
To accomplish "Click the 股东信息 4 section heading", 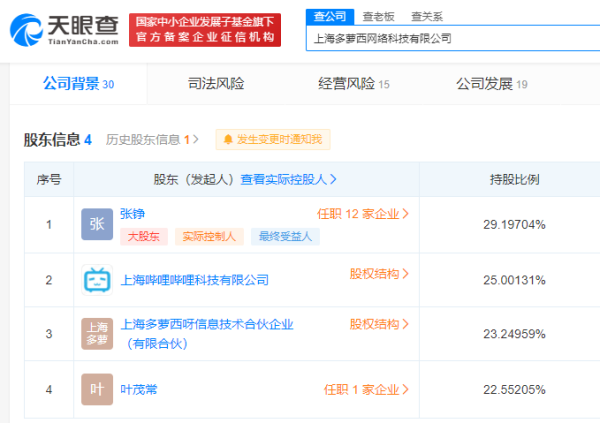I will coord(58,140).
